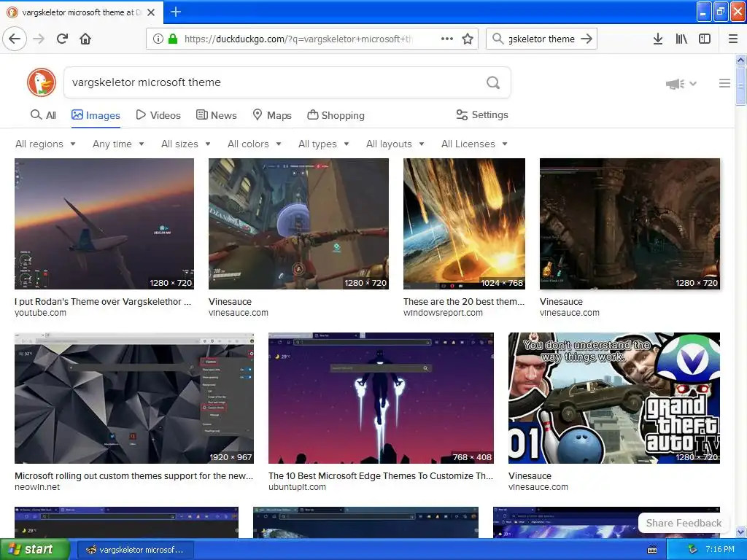Viewport: 747px width, 560px height.
Task: Toggle the sidebar view icon
Action: click(705, 39)
